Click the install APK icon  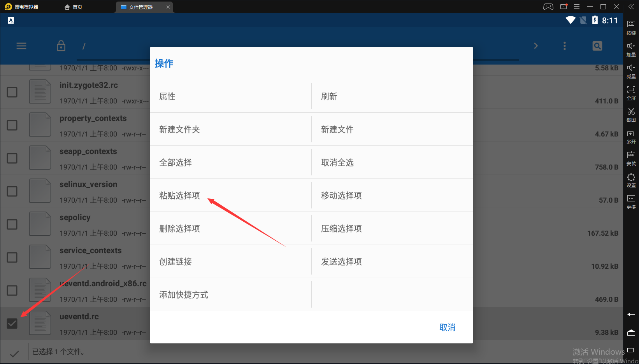pyautogui.click(x=631, y=157)
